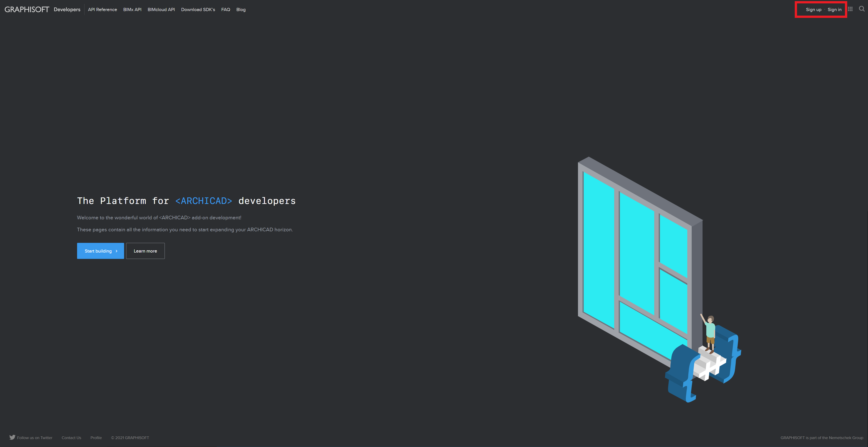Click the Learn more button

145,251
